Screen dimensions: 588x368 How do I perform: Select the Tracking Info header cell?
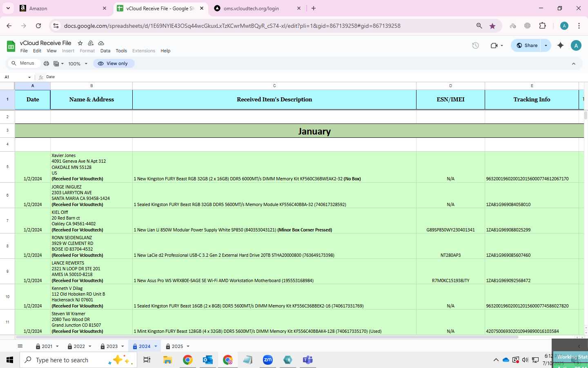point(532,99)
